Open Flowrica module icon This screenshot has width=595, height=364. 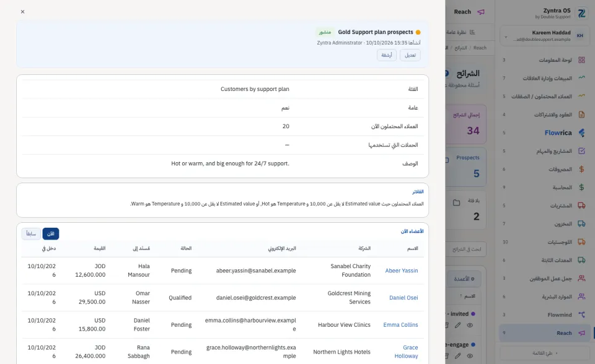coord(581,132)
